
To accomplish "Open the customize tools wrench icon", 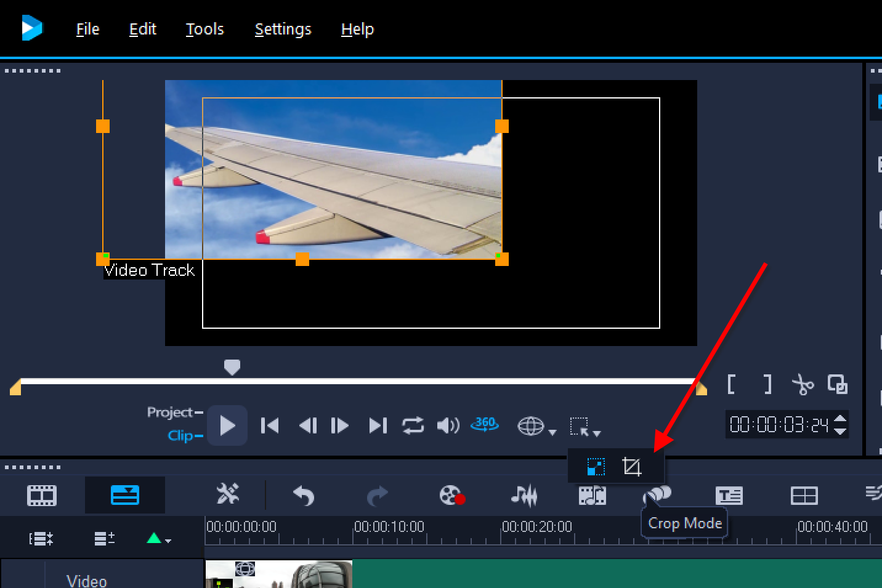I will [x=227, y=494].
